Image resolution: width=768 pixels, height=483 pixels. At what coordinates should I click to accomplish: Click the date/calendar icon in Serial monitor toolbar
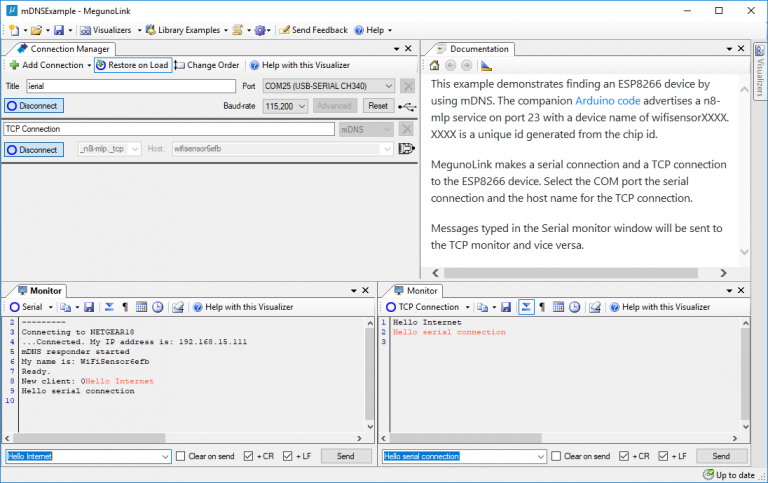[141, 307]
